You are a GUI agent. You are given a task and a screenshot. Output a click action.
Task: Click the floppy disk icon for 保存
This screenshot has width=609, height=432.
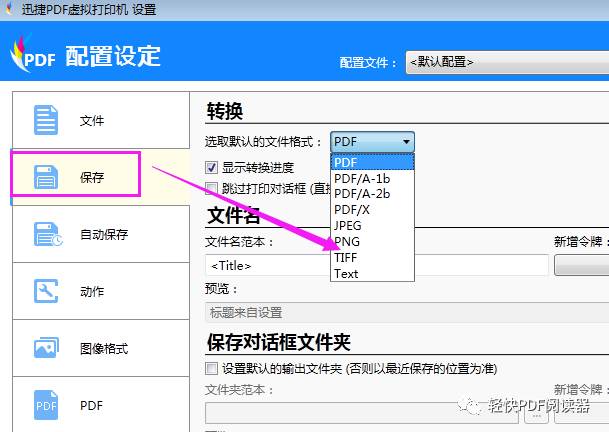point(46,177)
